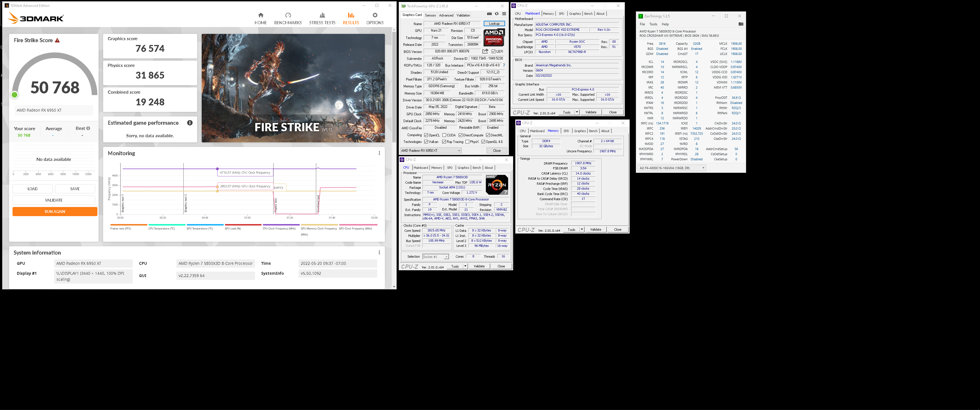
Task: Toggle the UEFI checkbox in GPU-Z
Action: 493,51
